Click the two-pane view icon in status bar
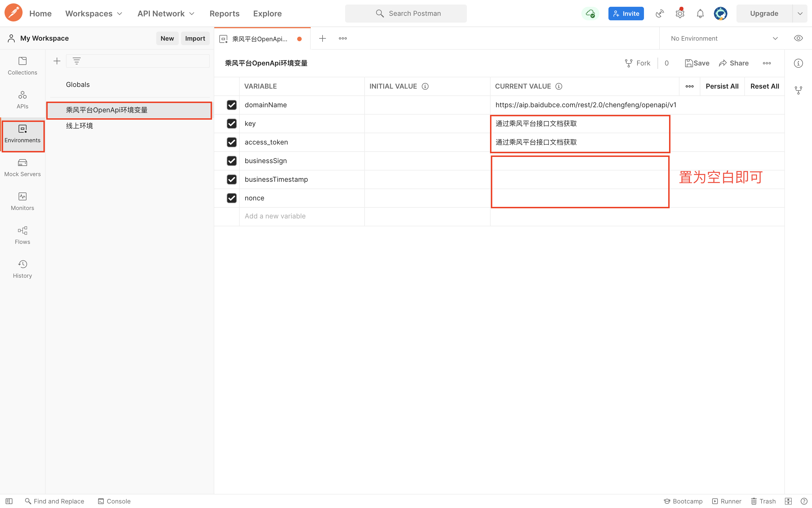This screenshot has width=812, height=508. tap(788, 501)
